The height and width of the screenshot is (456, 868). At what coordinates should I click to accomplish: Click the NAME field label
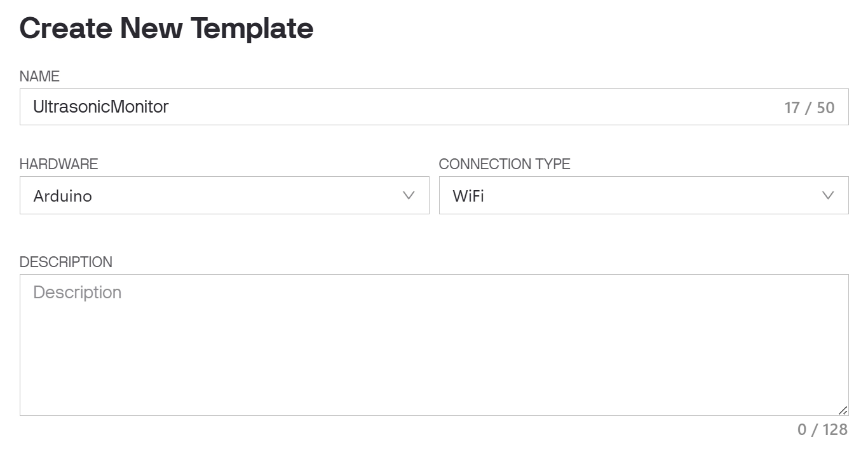tap(39, 76)
